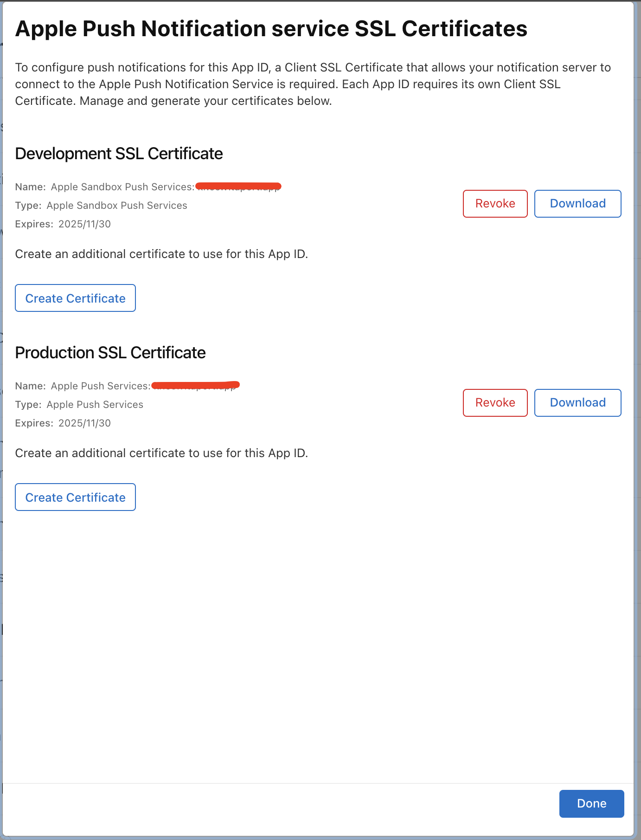
Task: Revoke the Development SSL Certificate
Action: click(495, 203)
